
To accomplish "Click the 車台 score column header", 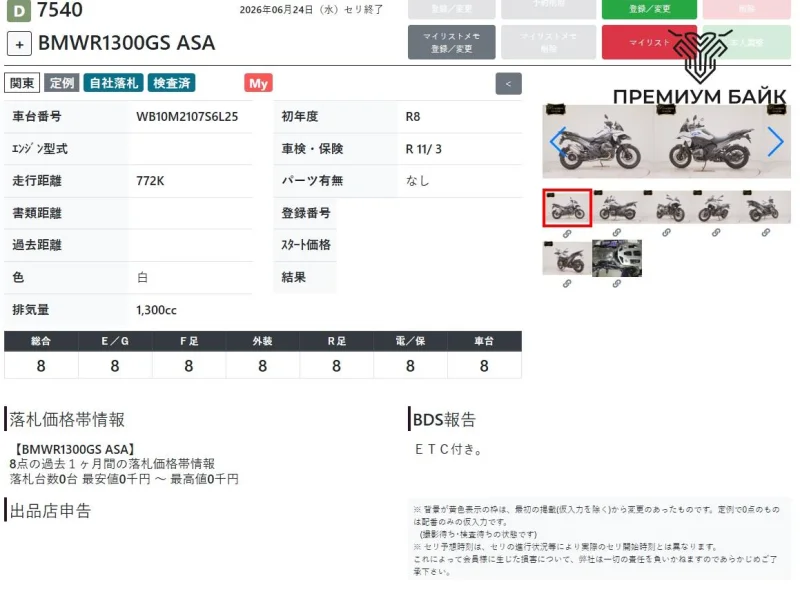I will (484, 341).
